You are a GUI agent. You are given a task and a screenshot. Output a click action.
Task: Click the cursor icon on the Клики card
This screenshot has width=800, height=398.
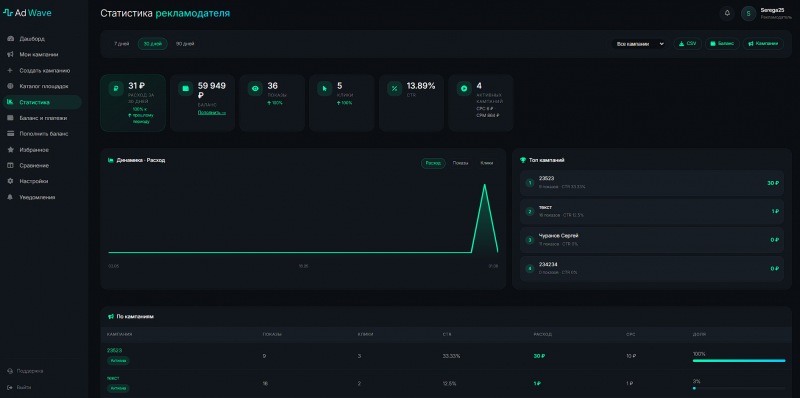coord(324,88)
